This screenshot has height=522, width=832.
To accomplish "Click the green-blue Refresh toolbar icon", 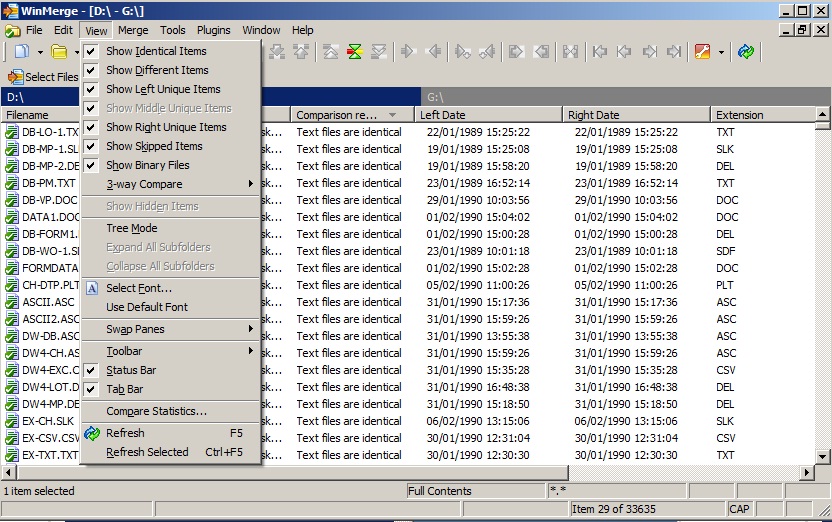I will pyautogui.click(x=746, y=51).
